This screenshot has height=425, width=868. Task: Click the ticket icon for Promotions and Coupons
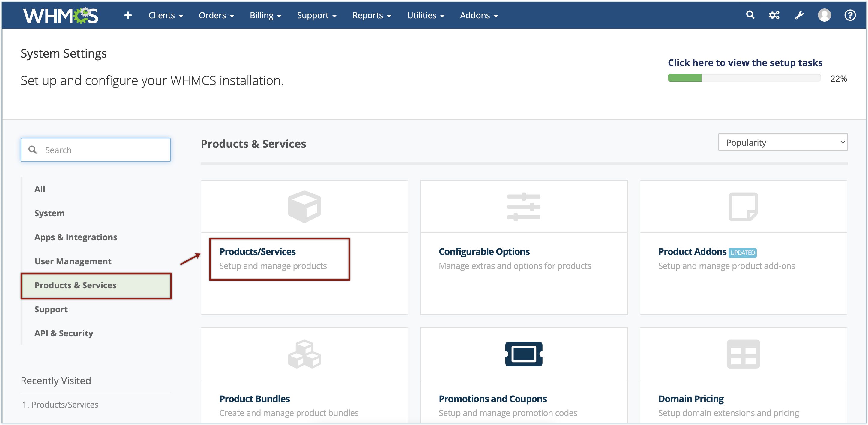(524, 354)
